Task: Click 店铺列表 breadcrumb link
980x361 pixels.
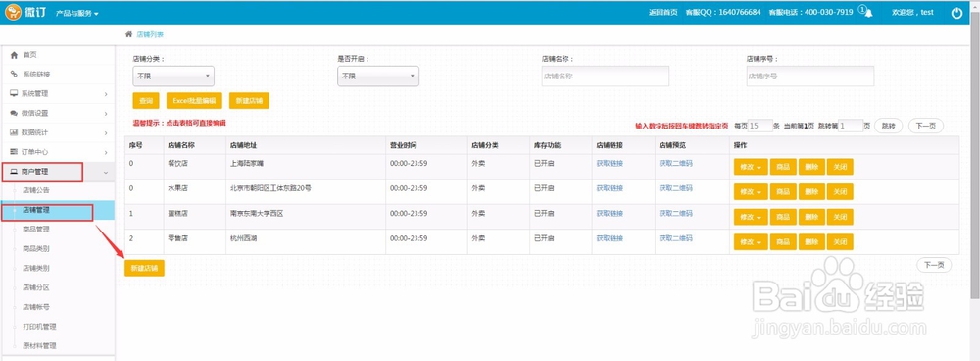Action: point(150,35)
